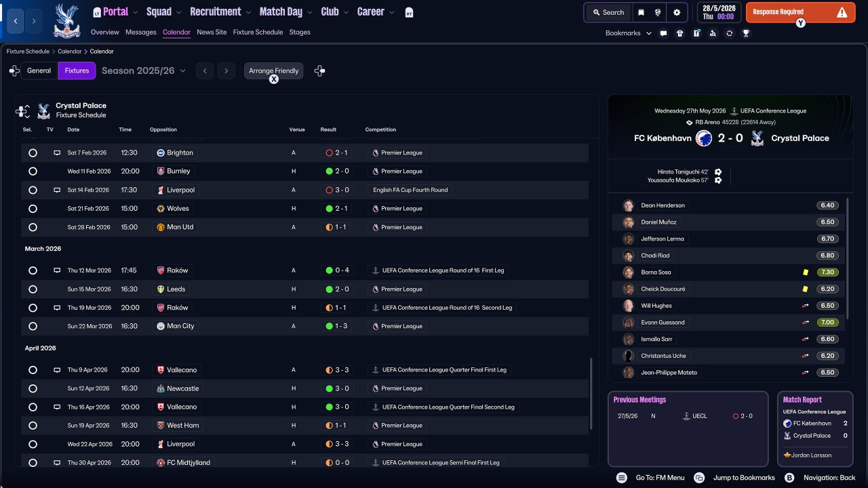
Task: Open the Season 2025/26 dropdown
Action: click(x=143, y=70)
